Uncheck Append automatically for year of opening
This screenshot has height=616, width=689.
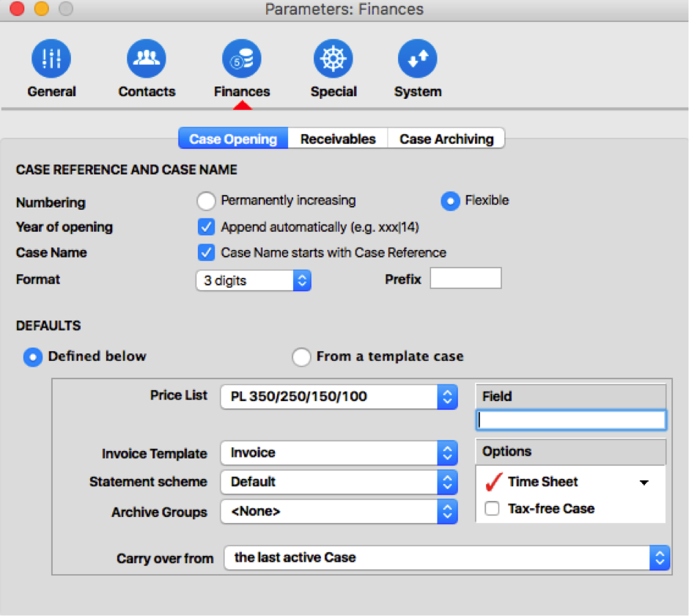tap(206, 227)
